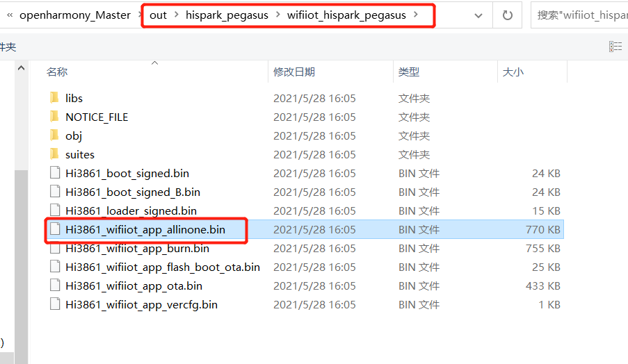Sort by 大小 column header
Image resolution: width=628 pixels, height=364 pixels.
(x=513, y=72)
